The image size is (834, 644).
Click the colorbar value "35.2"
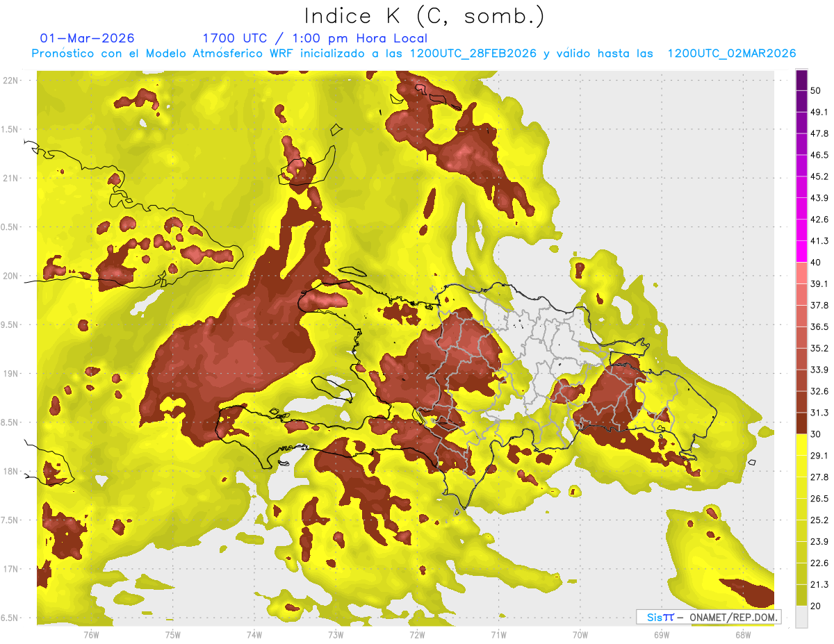pyautogui.click(x=819, y=348)
